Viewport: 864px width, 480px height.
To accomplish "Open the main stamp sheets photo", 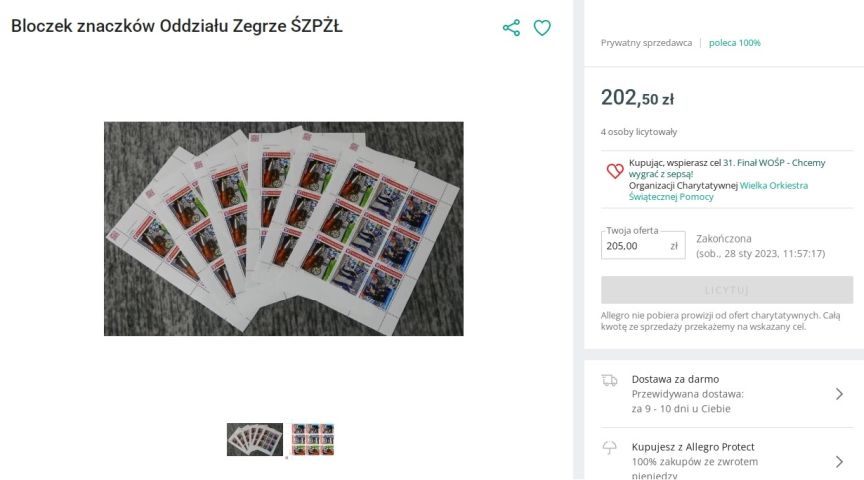I will coord(284,229).
